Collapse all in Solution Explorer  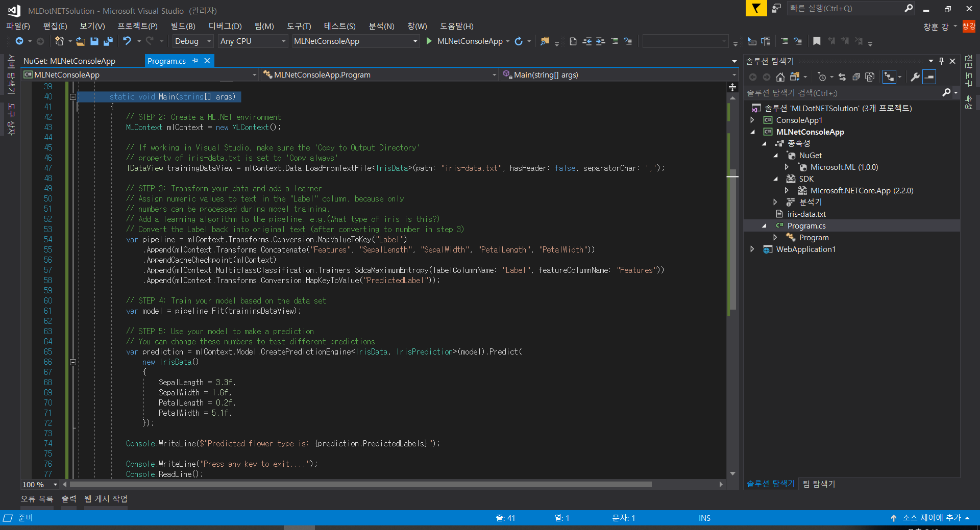856,77
